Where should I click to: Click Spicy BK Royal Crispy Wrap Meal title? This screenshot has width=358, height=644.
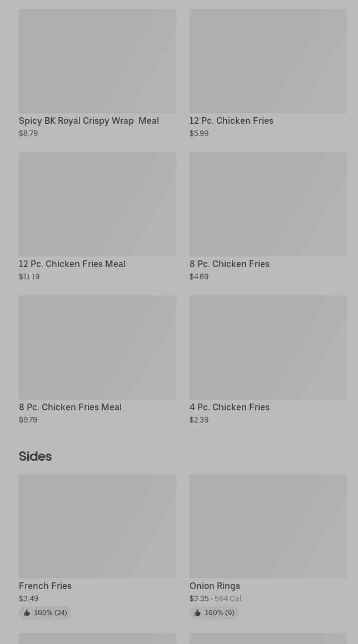(x=89, y=120)
